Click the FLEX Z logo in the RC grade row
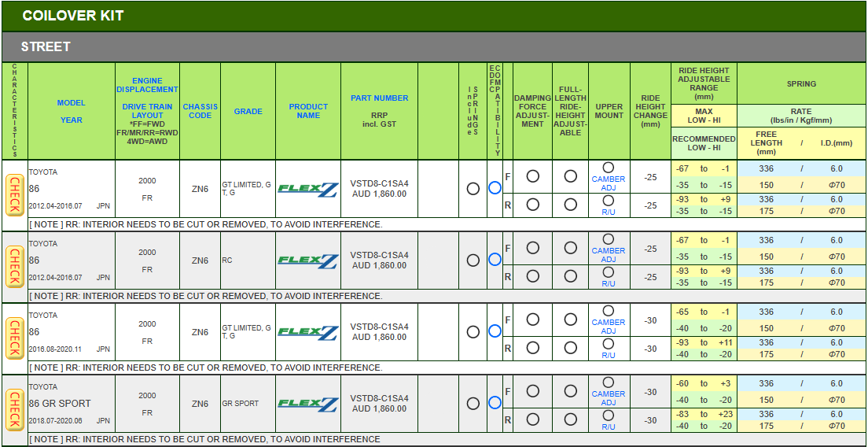The height and width of the screenshot is (447, 868). pos(307,261)
